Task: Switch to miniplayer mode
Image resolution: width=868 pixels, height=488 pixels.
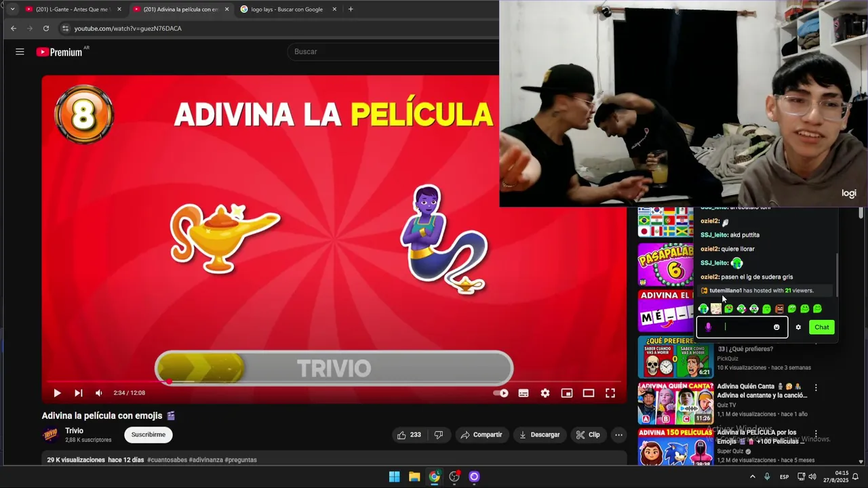Action: click(567, 393)
